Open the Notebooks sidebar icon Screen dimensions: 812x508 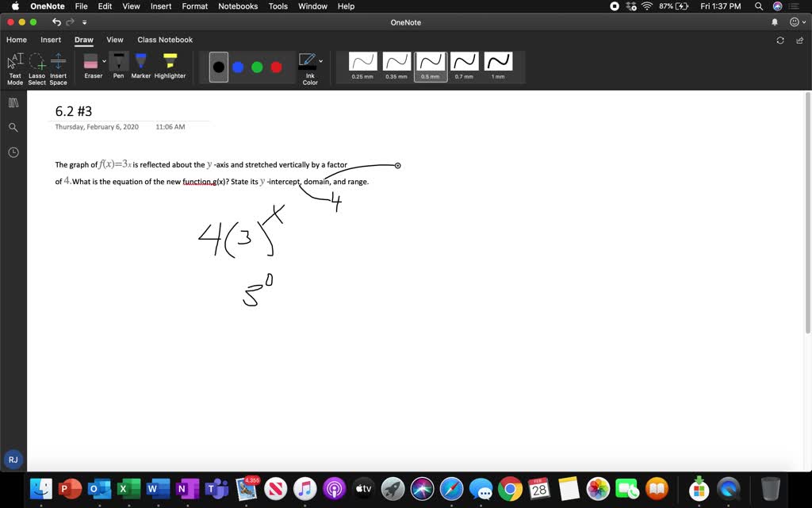coord(13,102)
